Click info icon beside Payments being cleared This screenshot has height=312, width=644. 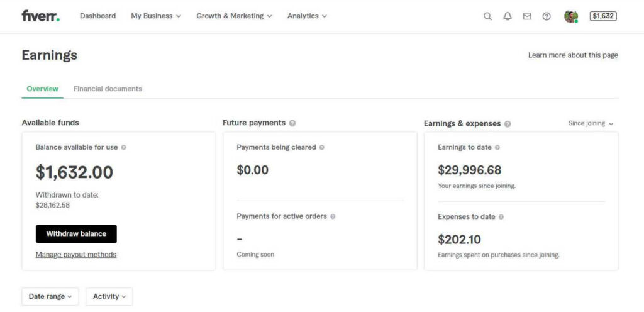tap(321, 147)
